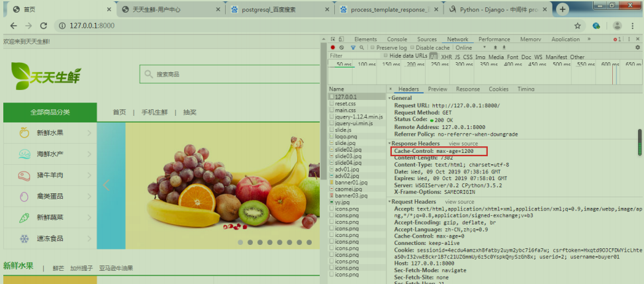Click the orange icon beside 新鲜水果

[x=24, y=132]
